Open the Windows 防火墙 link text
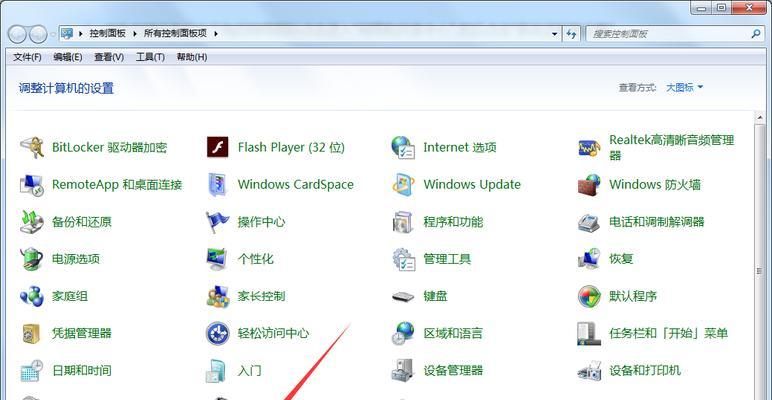The height and width of the screenshot is (400, 772). tap(655, 185)
